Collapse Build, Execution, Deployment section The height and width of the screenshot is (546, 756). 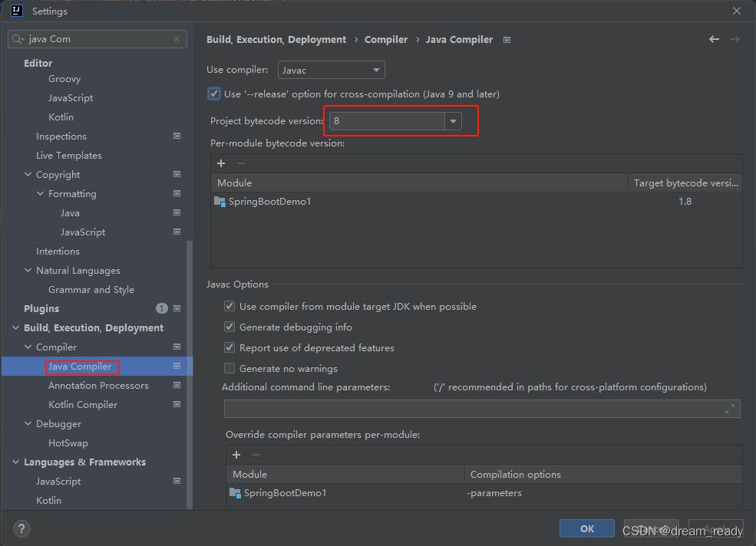tap(16, 327)
